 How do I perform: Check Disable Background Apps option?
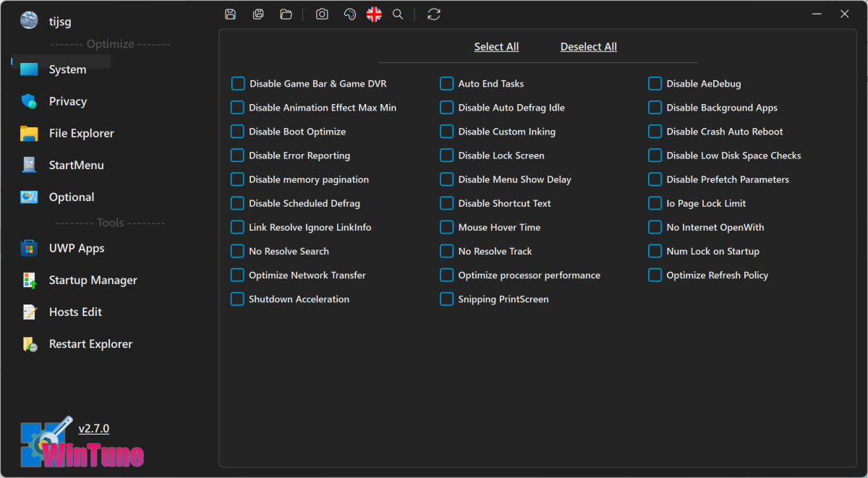pos(655,108)
